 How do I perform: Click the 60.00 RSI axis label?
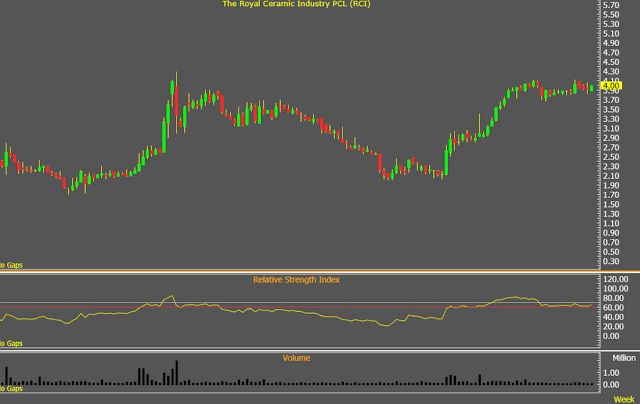point(613,308)
